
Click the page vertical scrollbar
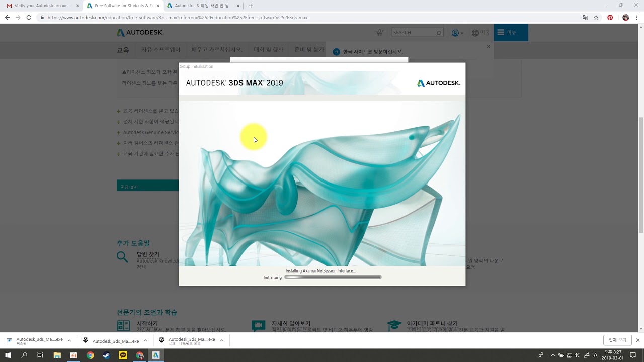click(641, 176)
